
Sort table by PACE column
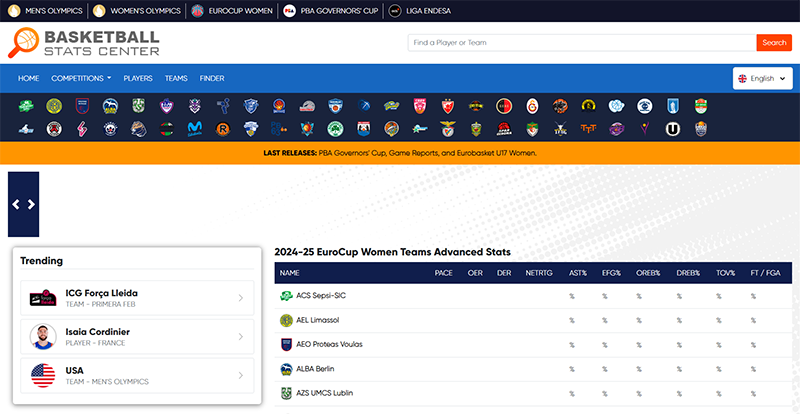click(x=443, y=273)
